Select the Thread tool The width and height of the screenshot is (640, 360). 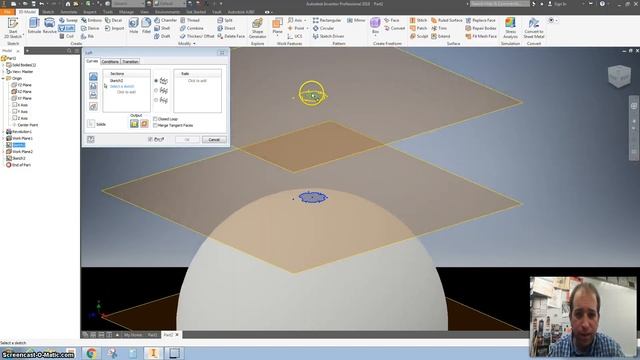[x=190, y=20]
